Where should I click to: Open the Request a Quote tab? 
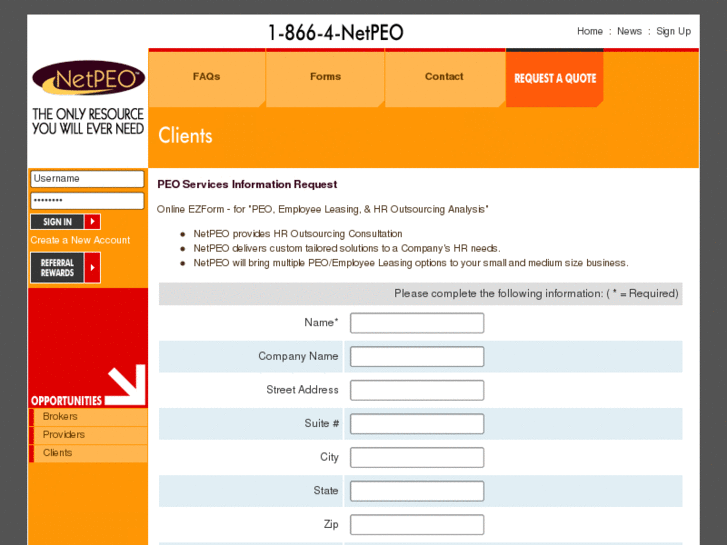(555, 78)
